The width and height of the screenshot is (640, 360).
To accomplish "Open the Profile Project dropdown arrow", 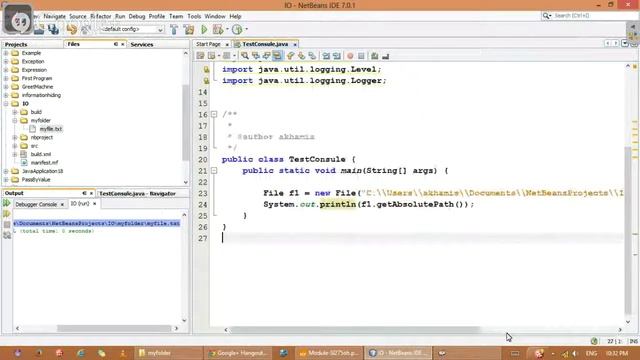I will coord(246,29).
